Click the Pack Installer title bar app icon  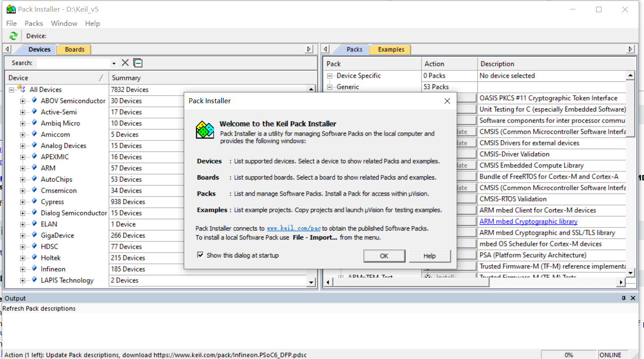(x=11, y=9)
